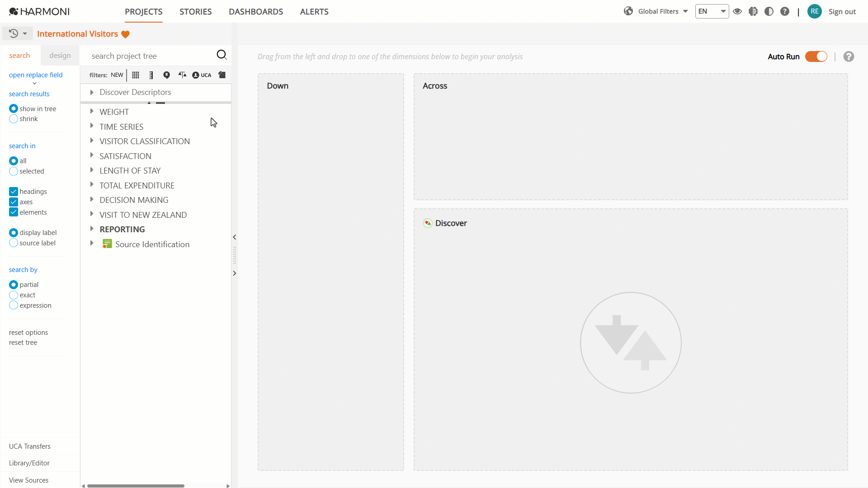This screenshot has height=488, width=868.
Task: Open the RE user avatar
Action: pos(815,11)
